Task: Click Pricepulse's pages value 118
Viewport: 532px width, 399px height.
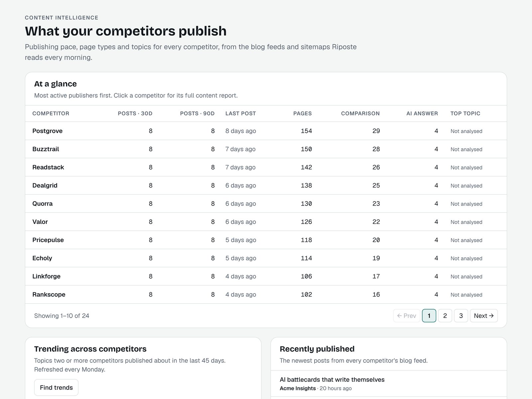Action: click(306, 240)
